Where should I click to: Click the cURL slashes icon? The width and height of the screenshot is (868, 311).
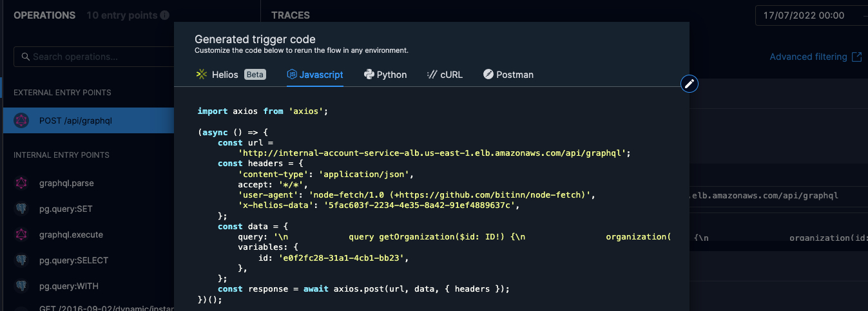click(432, 75)
